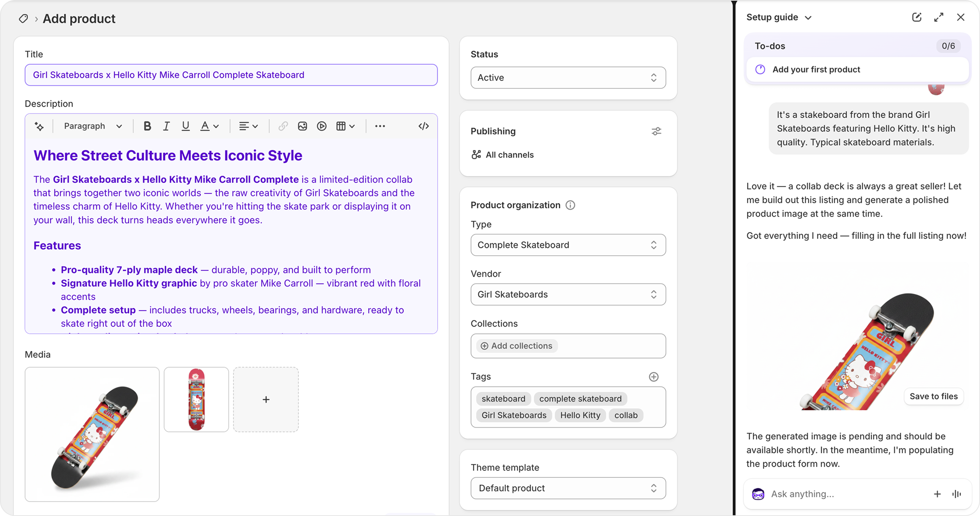Click All channels in Publishing
Screen dimensions: 980x516
point(502,154)
